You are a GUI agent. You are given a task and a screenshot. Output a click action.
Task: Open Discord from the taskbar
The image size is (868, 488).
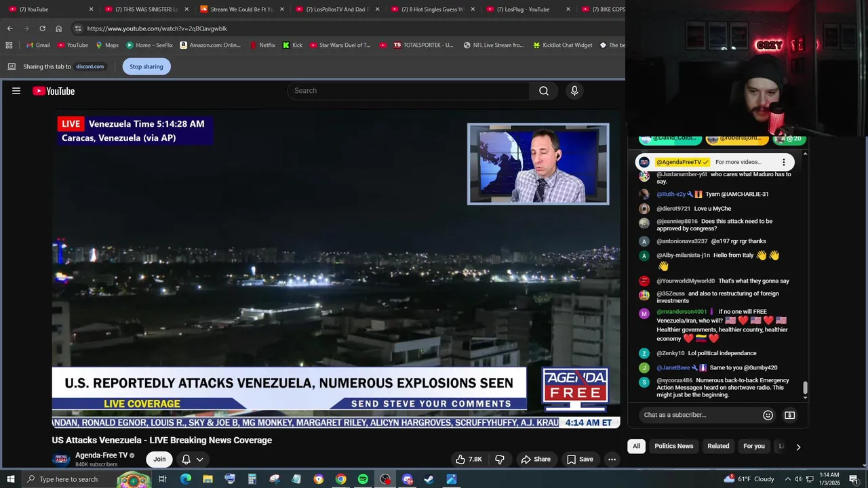(x=407, y=479)
